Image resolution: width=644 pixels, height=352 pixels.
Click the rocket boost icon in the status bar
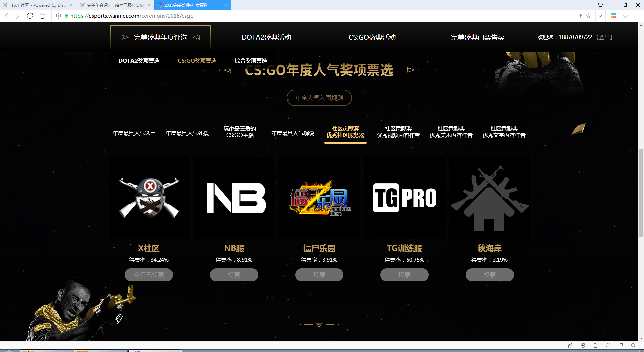570,345
